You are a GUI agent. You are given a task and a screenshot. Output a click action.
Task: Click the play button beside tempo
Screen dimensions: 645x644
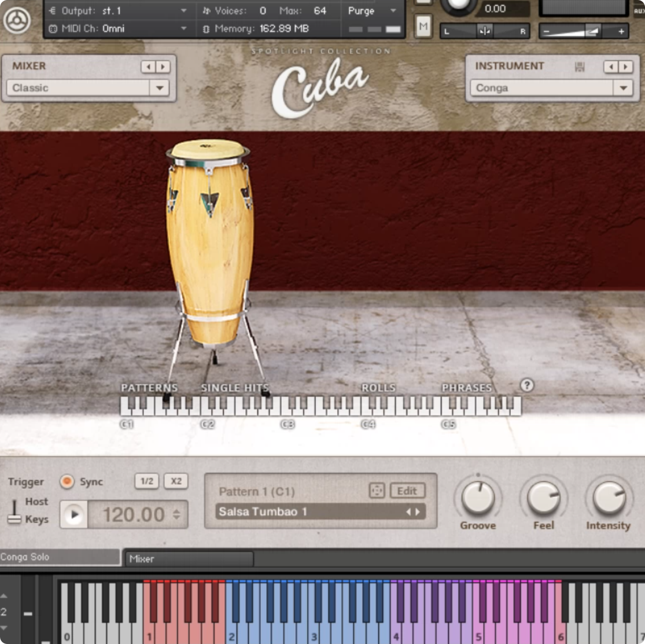75,514
